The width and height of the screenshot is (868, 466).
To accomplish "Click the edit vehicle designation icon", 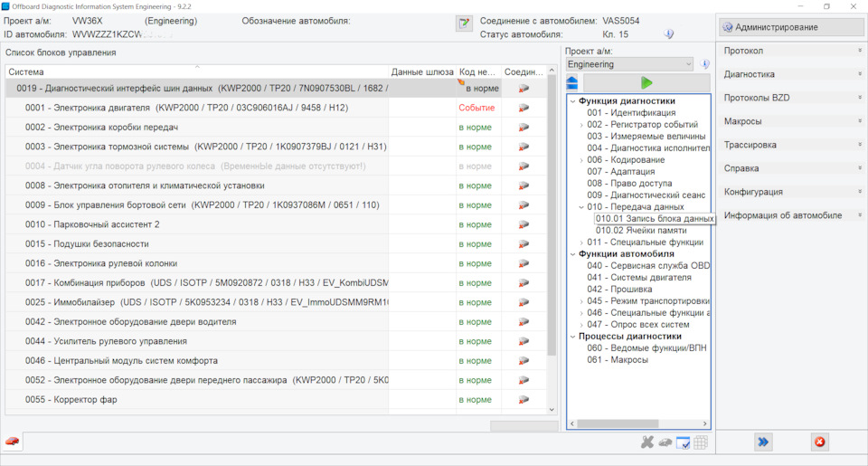I will point(464,24).
